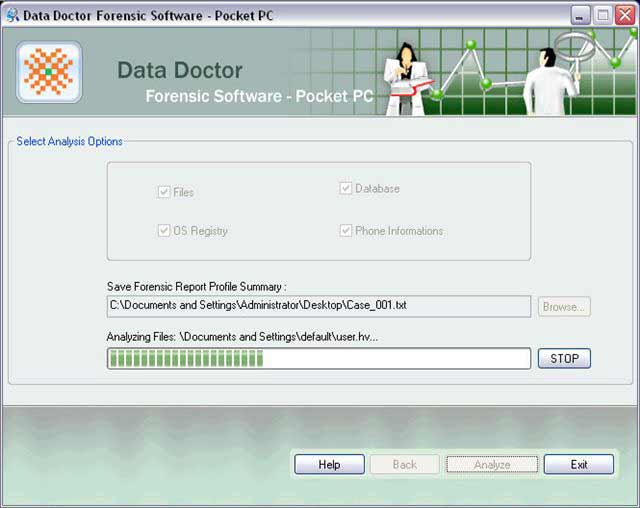This screenshot has width=640, height=508.
Task: Stop the file analysis
Action: click(x=564, y=359)
